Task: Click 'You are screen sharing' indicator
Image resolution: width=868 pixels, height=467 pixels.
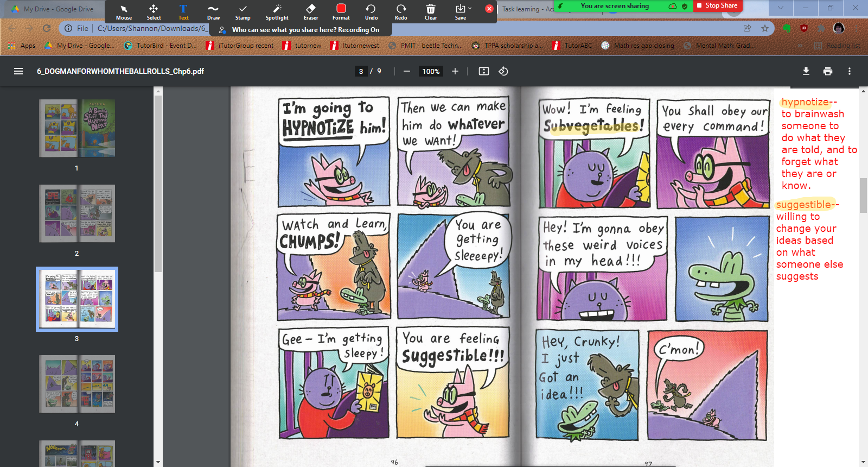Action: pyautogui.click(x=615, y=6)
